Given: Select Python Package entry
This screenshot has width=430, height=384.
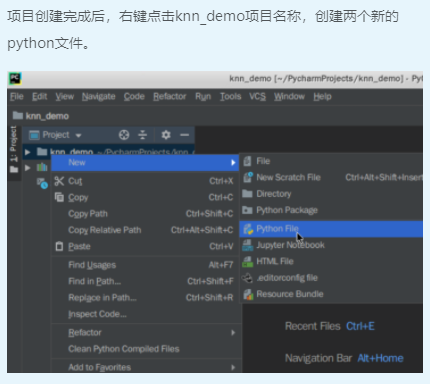Looking at the screenshot, I should (331, 210).
